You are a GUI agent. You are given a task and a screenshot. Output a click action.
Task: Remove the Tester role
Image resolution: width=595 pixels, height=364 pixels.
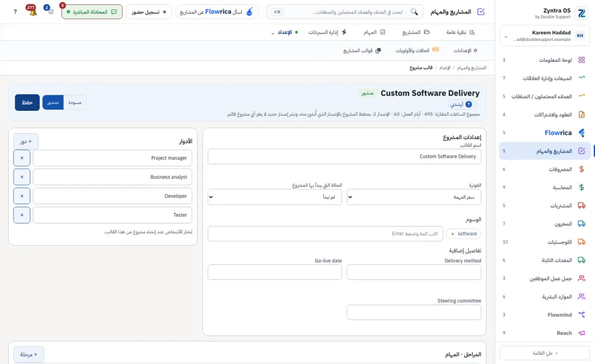pyautogui.click(x=22, y=215)
